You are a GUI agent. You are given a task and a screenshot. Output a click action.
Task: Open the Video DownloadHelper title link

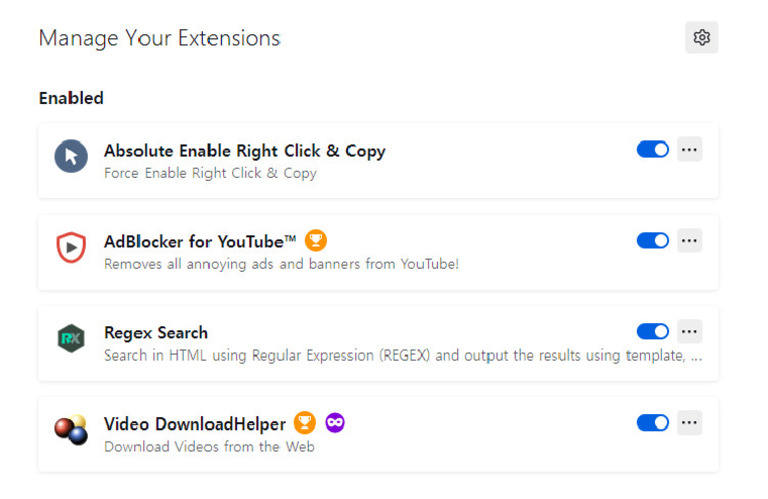pos(195,425)
